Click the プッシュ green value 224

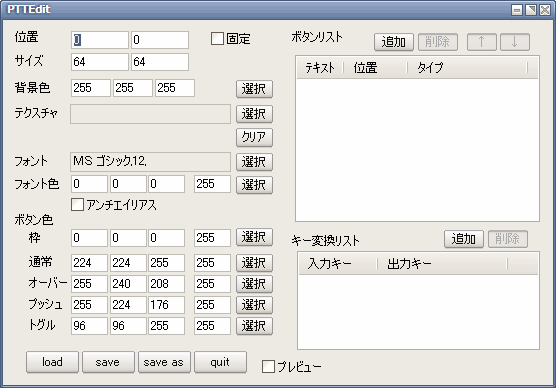coord(128,305)
